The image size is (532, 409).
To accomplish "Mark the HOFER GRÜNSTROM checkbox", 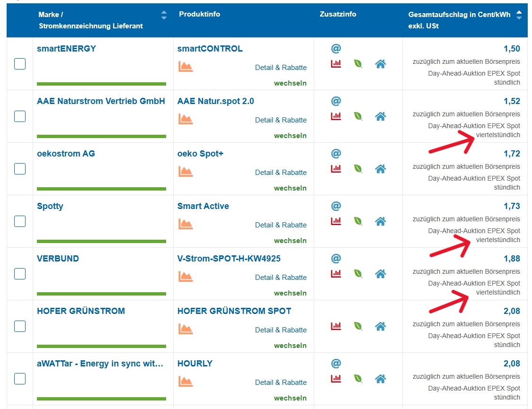I will point(20,326).
